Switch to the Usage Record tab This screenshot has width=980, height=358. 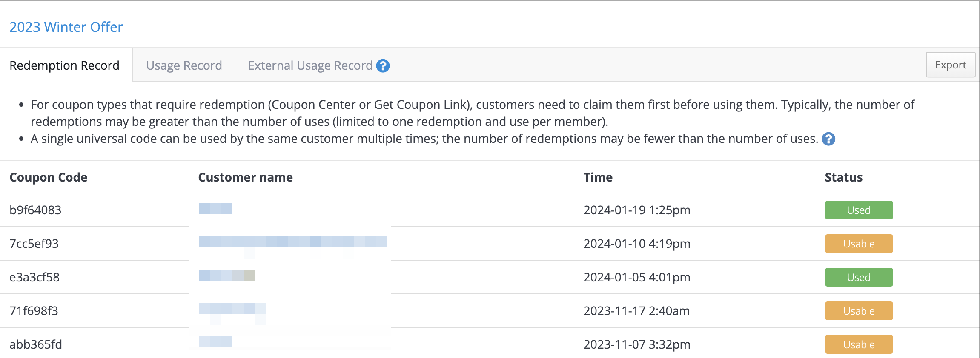coord(184,65)
